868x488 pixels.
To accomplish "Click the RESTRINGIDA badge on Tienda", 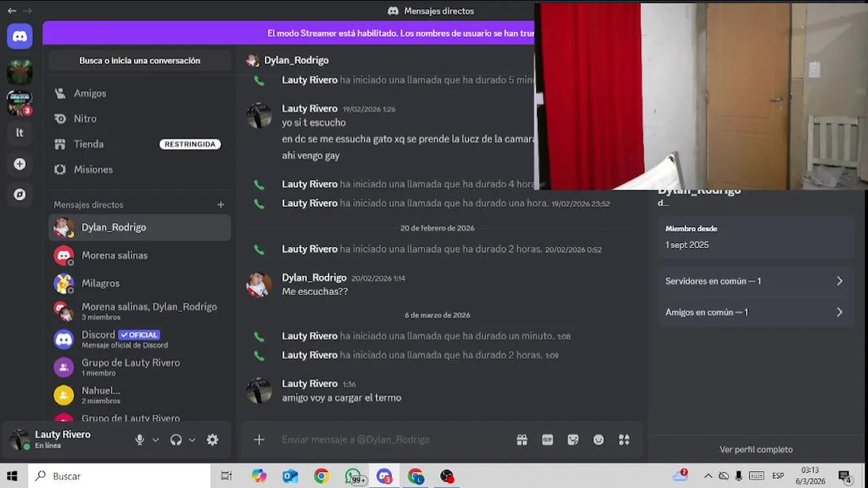I will [190, 144].
